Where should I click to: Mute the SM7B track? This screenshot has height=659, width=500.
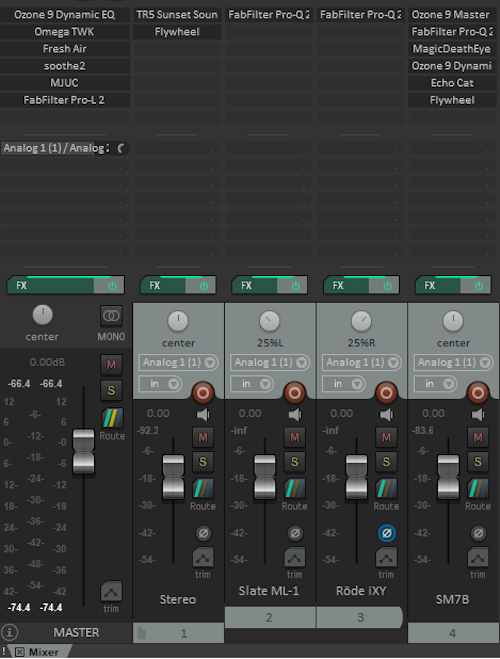[478, 438]
